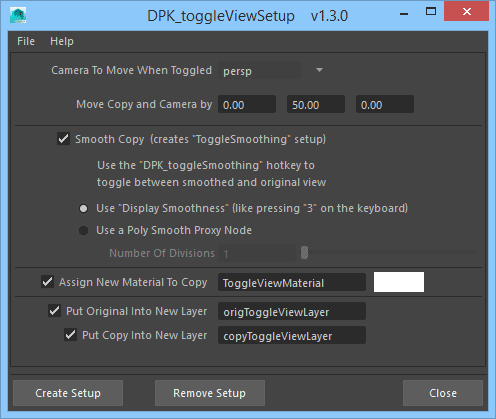496x419 pixels.
Task: Click the Remove Setup button
Action: coord(210,393)
